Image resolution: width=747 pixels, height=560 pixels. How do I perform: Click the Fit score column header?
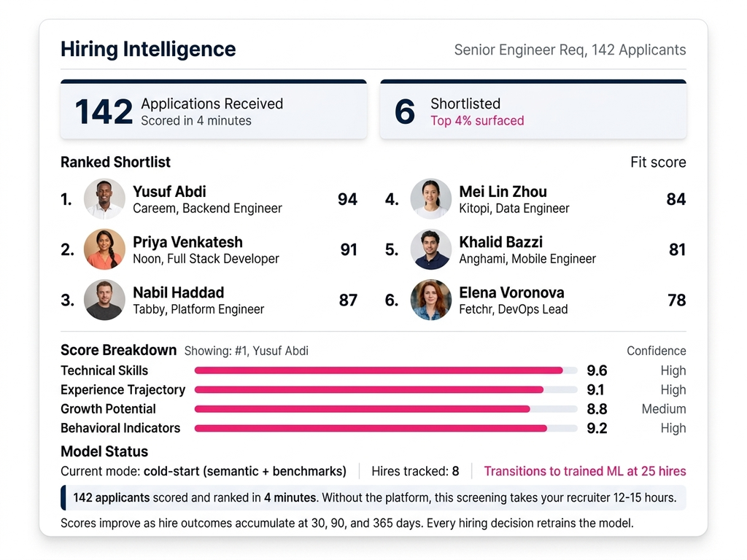point(658,162)
